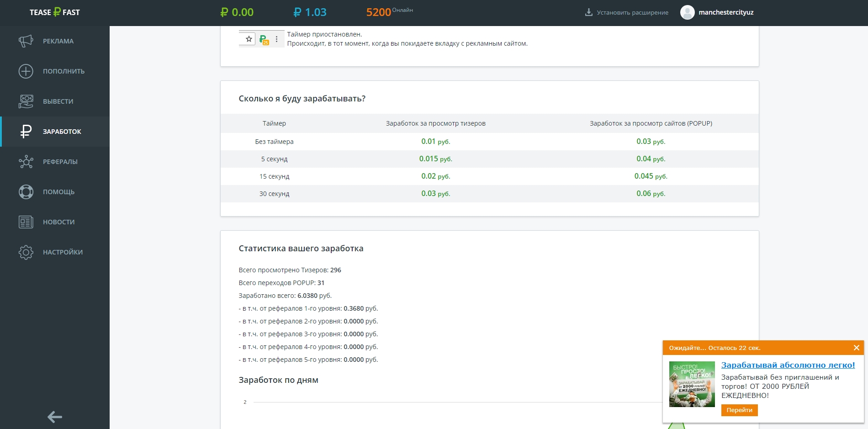
Task: Click the newspaper Новости icon
Action: (26, 222)
